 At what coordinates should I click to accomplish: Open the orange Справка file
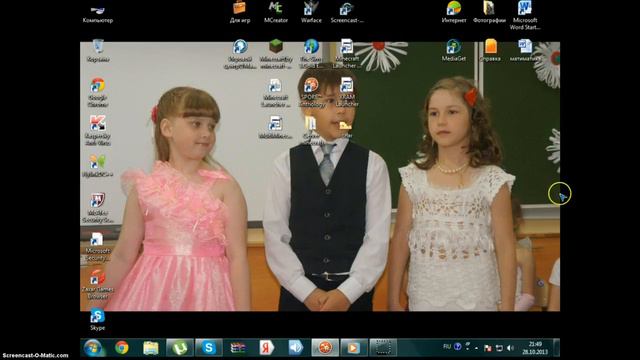click(490, 51)
